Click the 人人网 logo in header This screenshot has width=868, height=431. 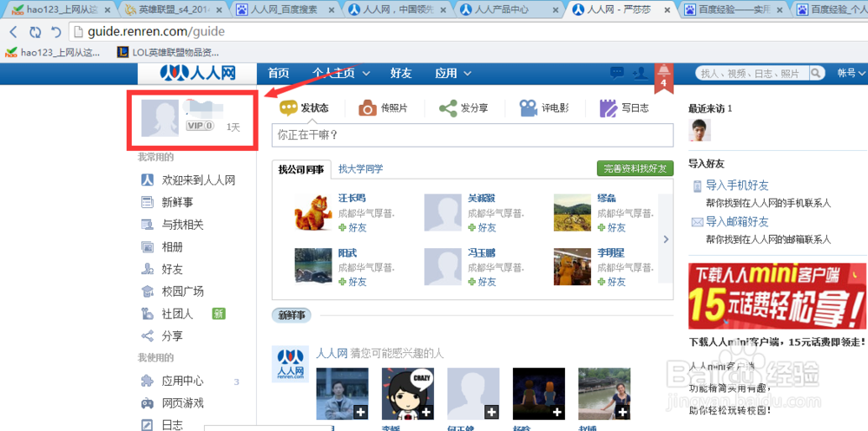(x=198, y=74)
